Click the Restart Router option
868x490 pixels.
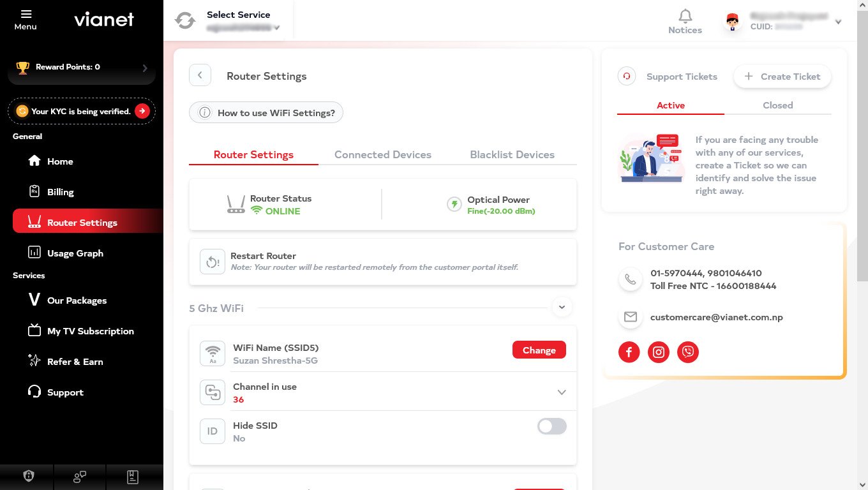pos(383,262)
